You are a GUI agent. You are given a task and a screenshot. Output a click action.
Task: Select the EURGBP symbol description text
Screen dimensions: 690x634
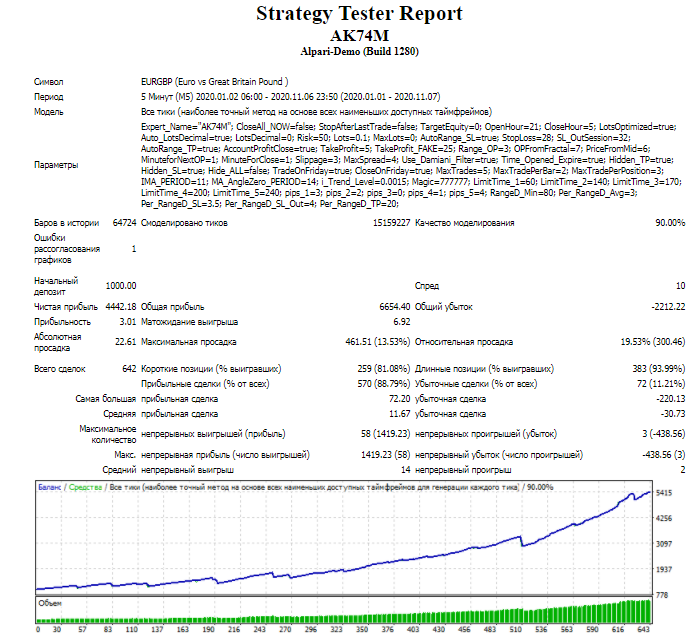tap(215, 82)
